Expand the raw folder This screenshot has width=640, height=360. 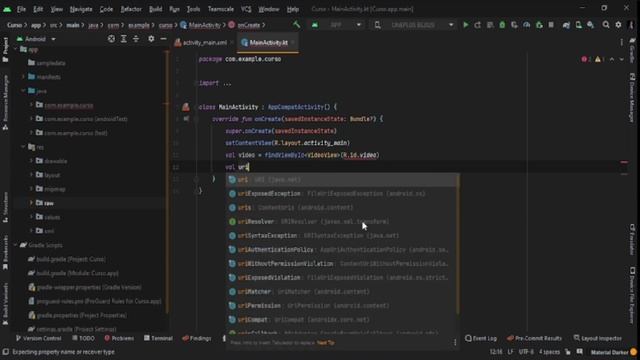tap(31, 203)
